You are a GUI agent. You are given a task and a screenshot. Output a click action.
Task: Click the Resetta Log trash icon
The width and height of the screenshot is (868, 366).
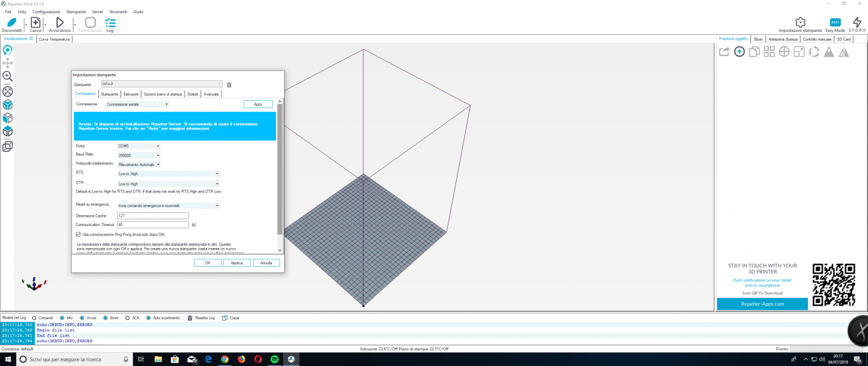(x=190, y=318)
